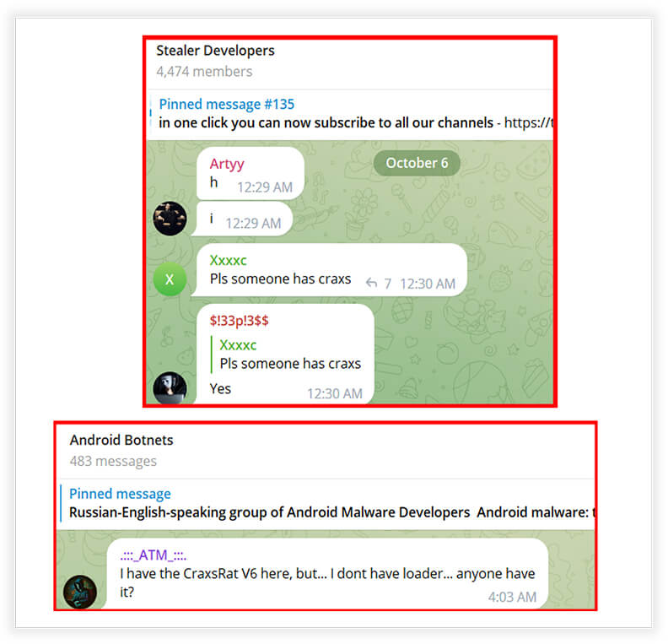Open $!33p!3$$ user avatar picture
The width and height of the screenshot is (668, 644).
(x=170, y=387)
